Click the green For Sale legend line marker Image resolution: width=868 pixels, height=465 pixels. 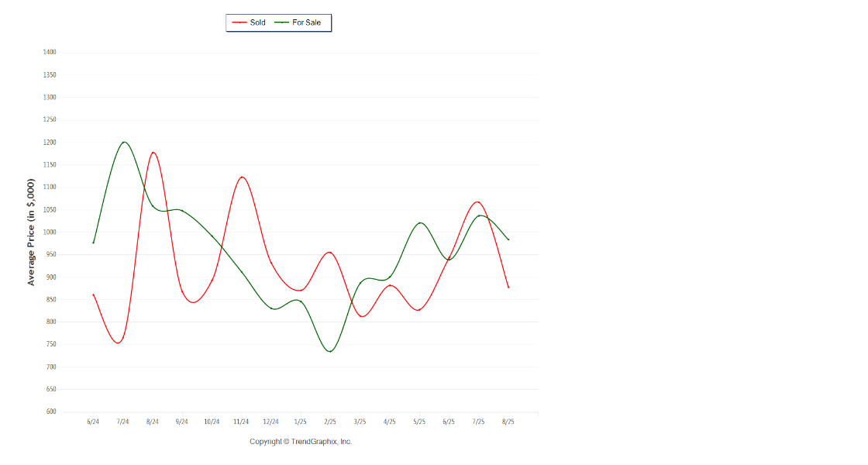281,22
